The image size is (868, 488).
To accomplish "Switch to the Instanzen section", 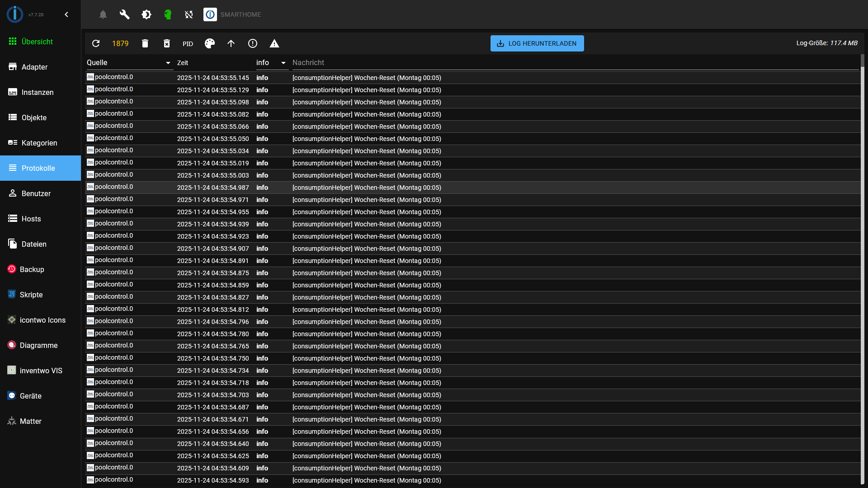I will 38,92.
